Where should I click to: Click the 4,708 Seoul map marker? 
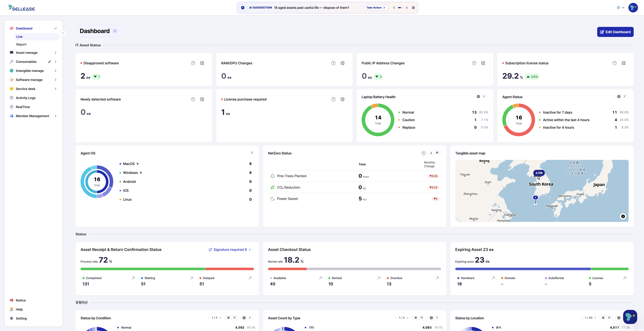point(539,173)
